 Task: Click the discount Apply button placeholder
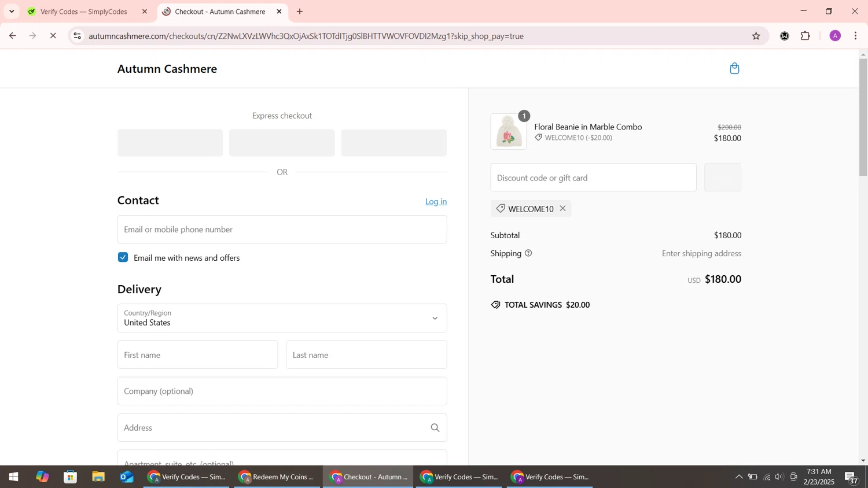pyautogui.click(x=722, y=178)
